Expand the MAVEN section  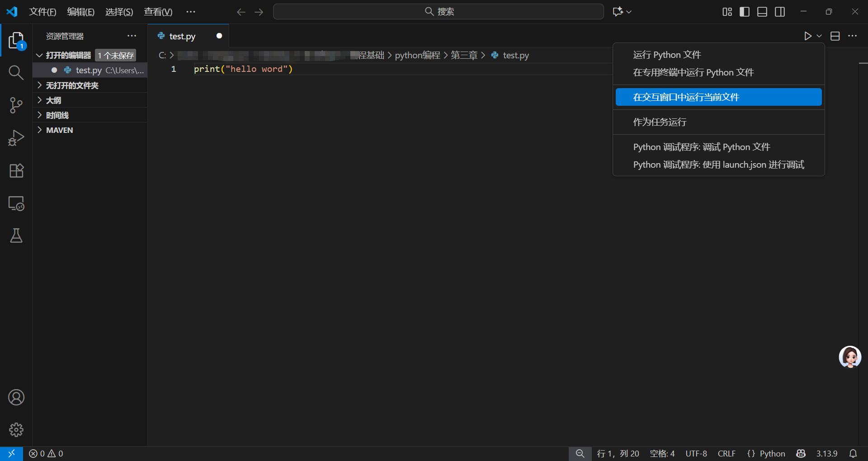point(59,130)
